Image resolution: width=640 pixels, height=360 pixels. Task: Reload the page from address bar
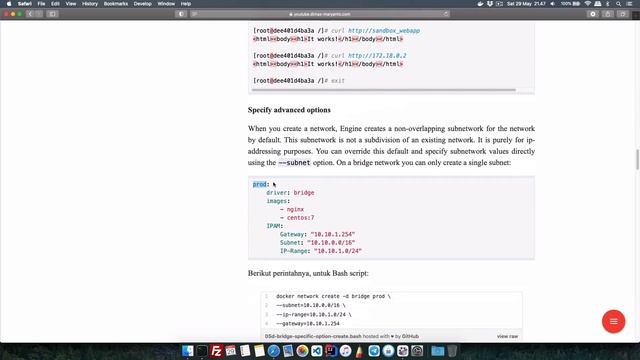[x=445, y=14]
